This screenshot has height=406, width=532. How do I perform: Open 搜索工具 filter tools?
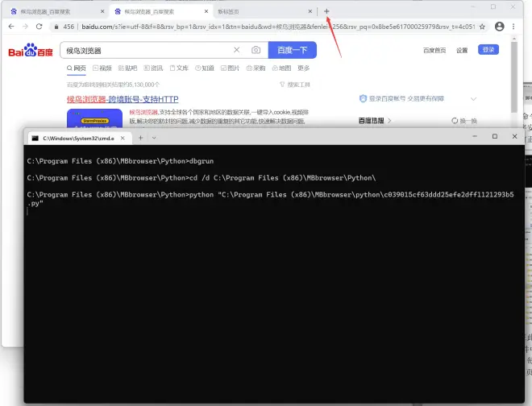(295, 85)
